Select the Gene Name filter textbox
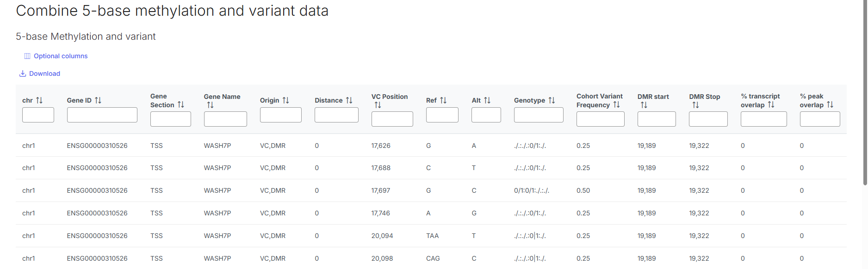This screenshot has width=868, height=269. coord(225,119)
